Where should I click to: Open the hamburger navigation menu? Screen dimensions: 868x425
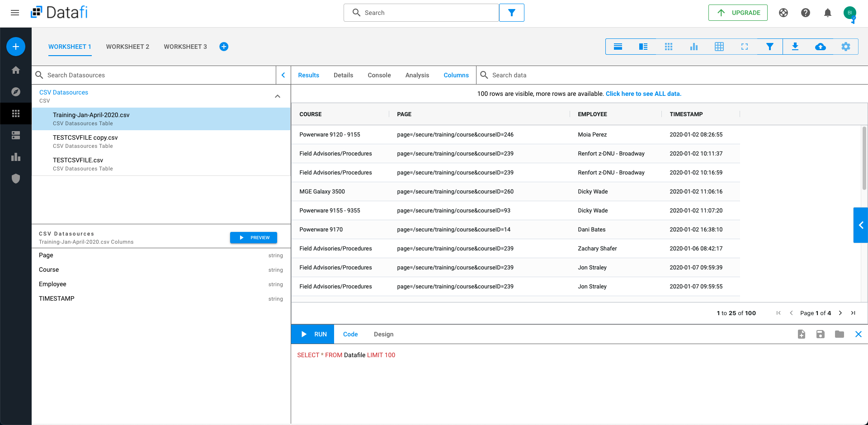pyautogui.click(x=15, y=13)
